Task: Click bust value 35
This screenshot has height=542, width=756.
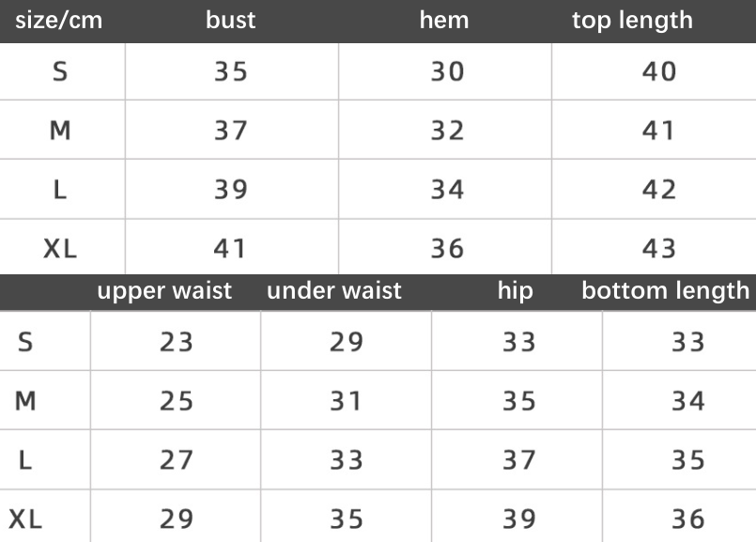Action: click(231, 71)
